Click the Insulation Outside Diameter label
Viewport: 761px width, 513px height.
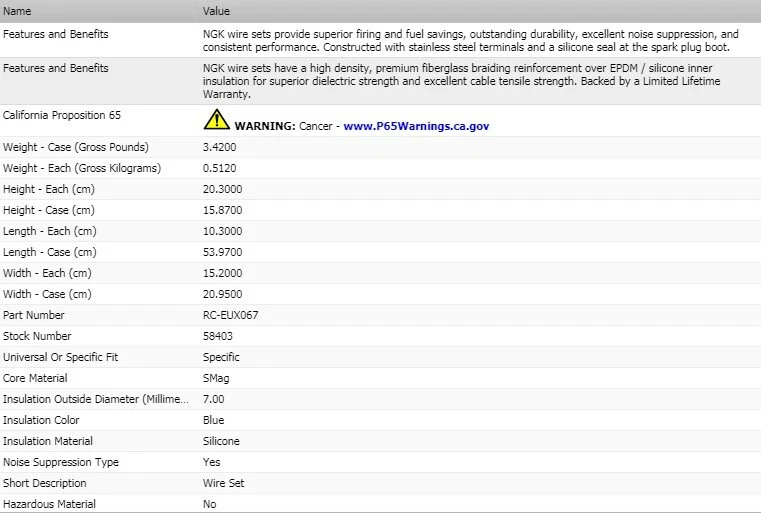(x=96, y=399)
